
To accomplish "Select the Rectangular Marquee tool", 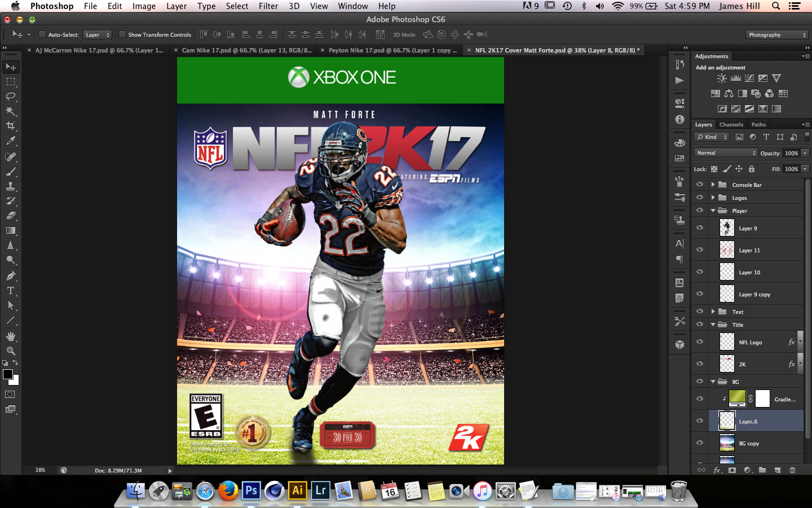I will coord(11,82).
